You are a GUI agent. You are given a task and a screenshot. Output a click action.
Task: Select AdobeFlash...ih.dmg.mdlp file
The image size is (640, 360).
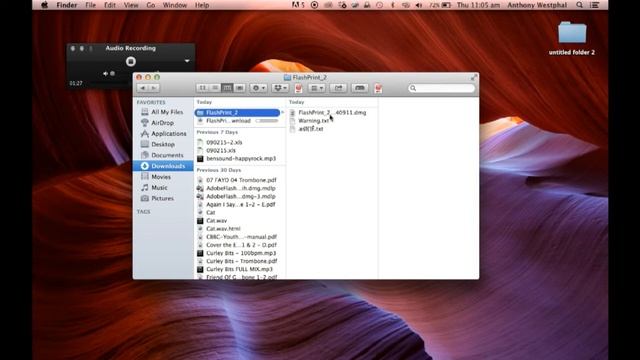point(240,188)
